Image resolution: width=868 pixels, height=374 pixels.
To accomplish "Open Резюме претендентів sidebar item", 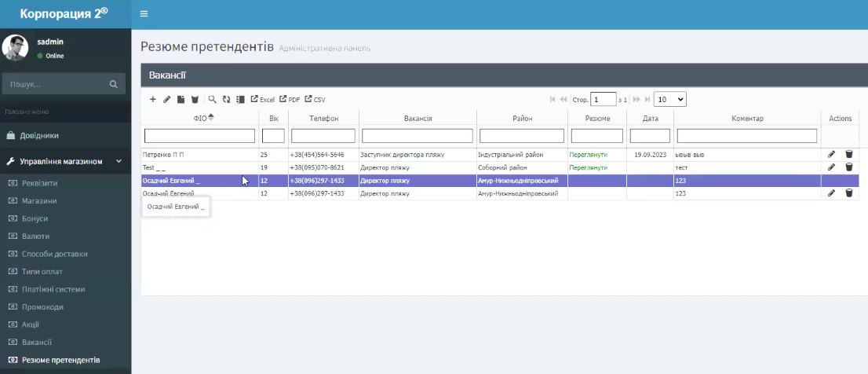I will [61, 360].
